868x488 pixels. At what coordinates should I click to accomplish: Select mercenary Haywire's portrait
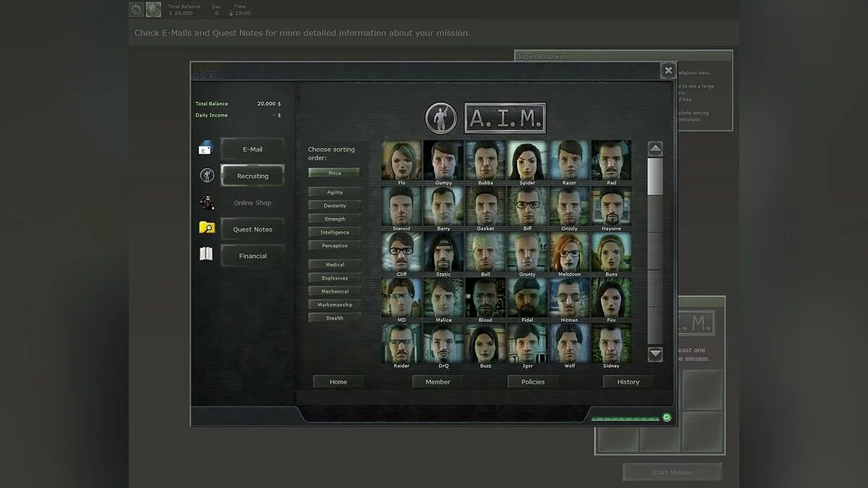pos(611,206)
